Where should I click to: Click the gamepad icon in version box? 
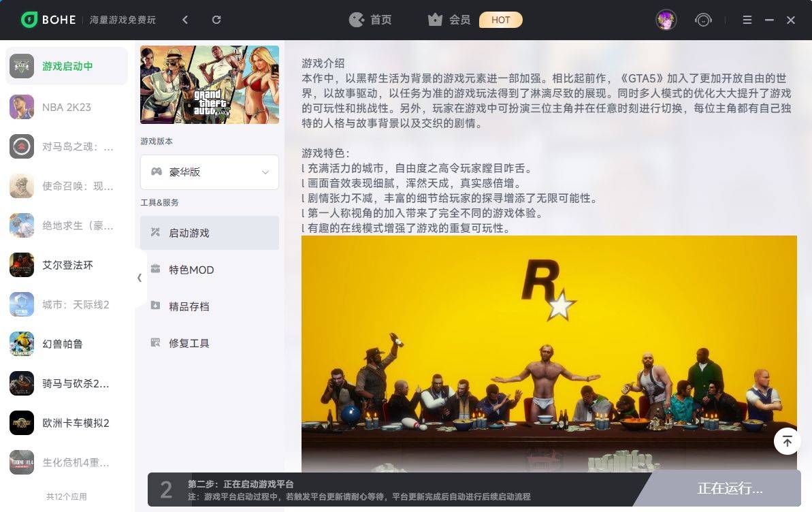pos(157,172)
